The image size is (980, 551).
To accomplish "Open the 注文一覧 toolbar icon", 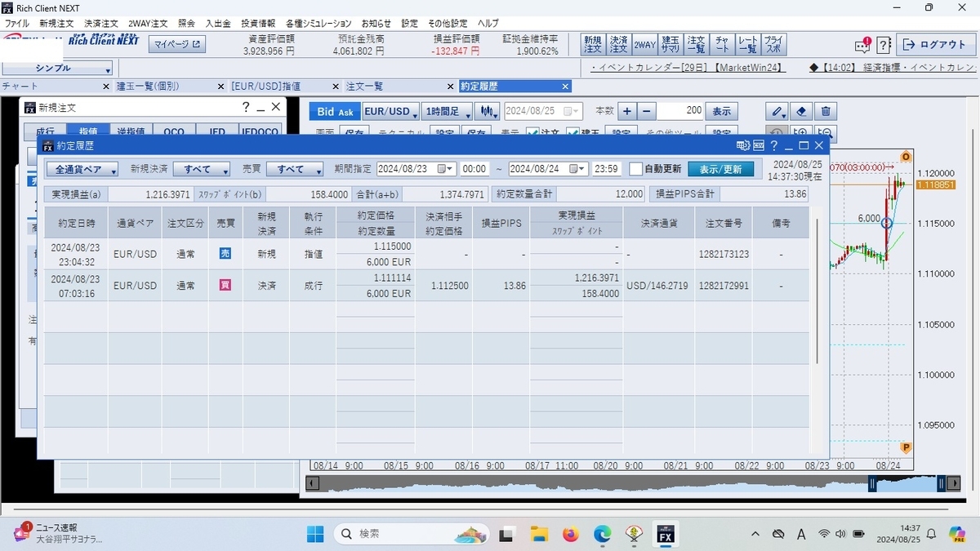I will point(696,45).
